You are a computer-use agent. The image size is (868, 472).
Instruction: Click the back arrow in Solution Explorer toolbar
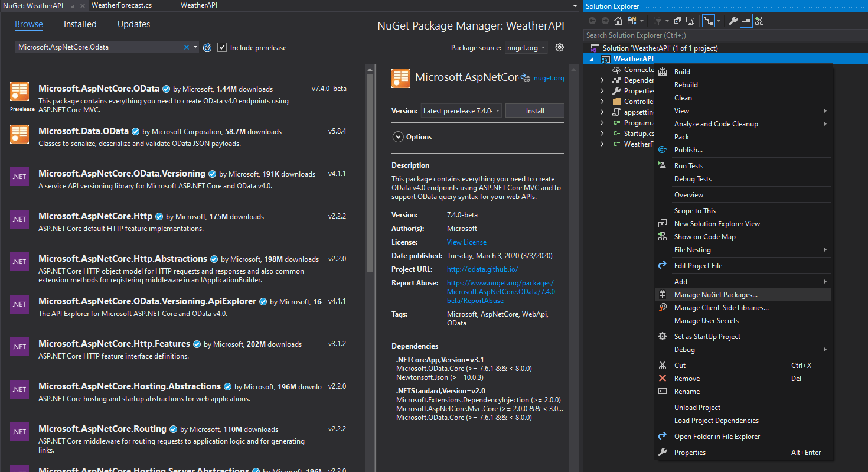click(592, 21)
